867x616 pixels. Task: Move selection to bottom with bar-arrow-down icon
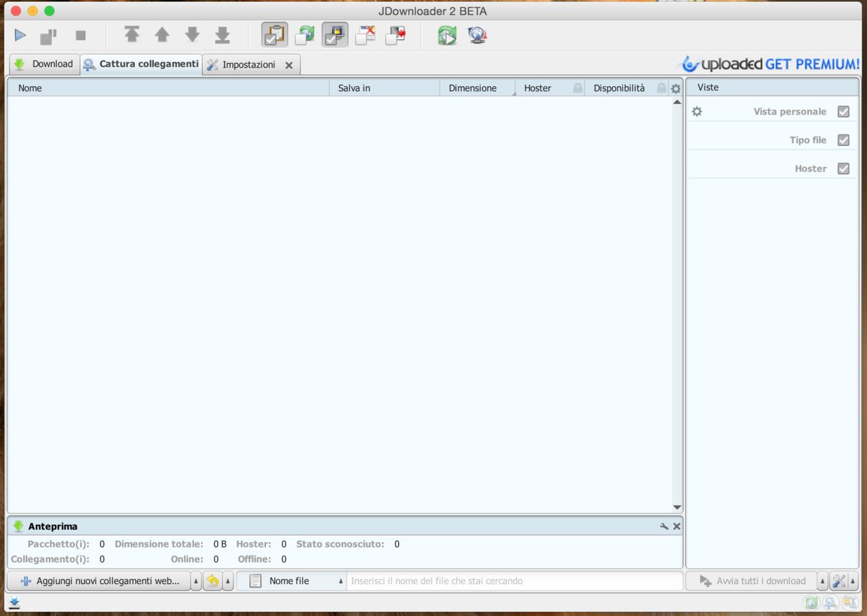223,35
